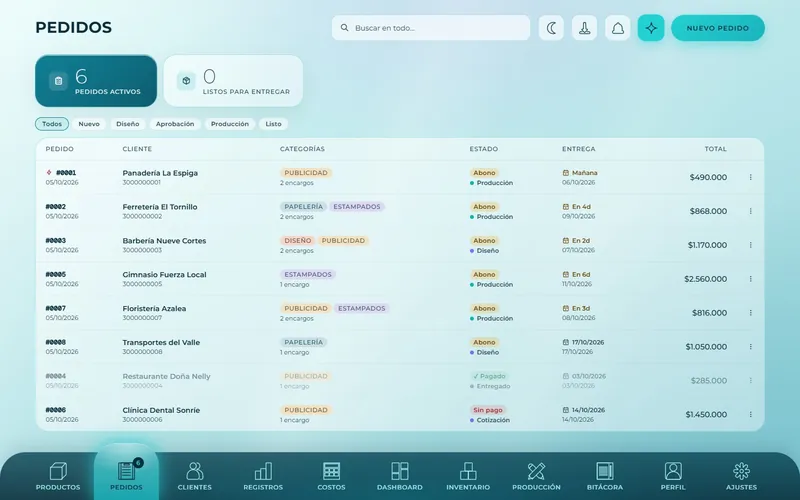The width and height of the screenshot is (800, 500).
Task: Click PAPELERÍA tag on Ferretería El Tornillo row
Action: pos(304,207)
